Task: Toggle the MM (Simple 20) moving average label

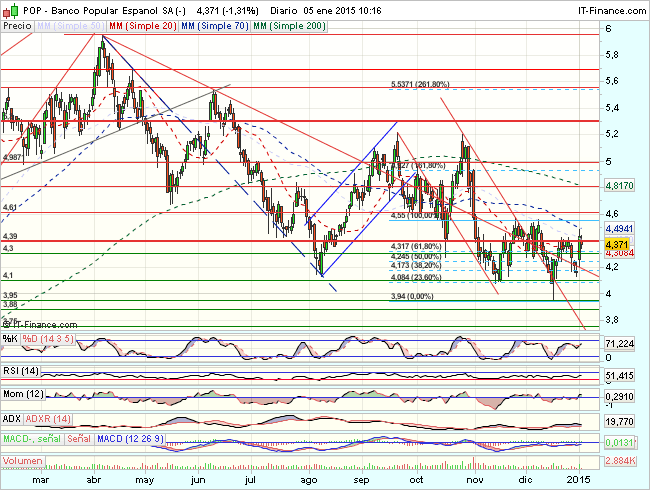Action: (143, 26)
